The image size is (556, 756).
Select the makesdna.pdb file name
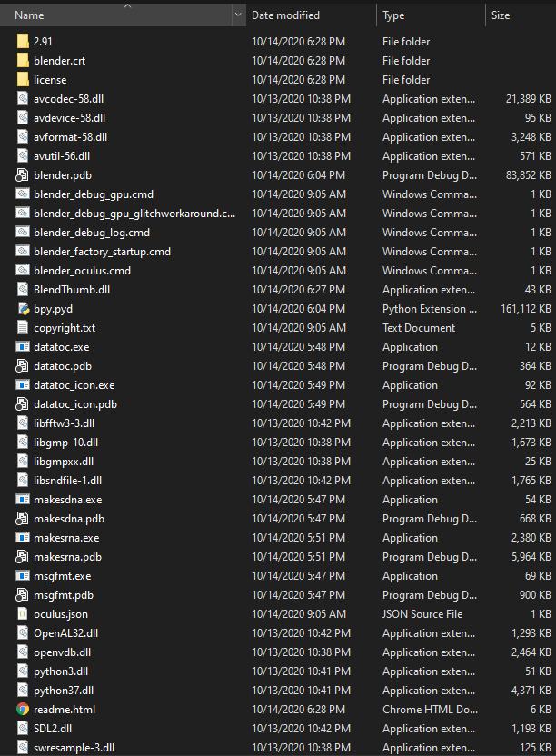click(69, 519)
